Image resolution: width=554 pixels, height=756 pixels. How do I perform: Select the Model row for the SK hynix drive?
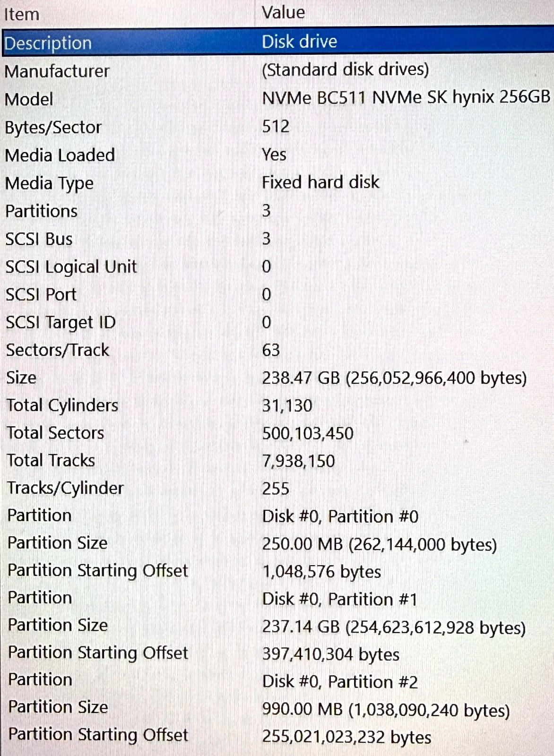tap(277, 99)
